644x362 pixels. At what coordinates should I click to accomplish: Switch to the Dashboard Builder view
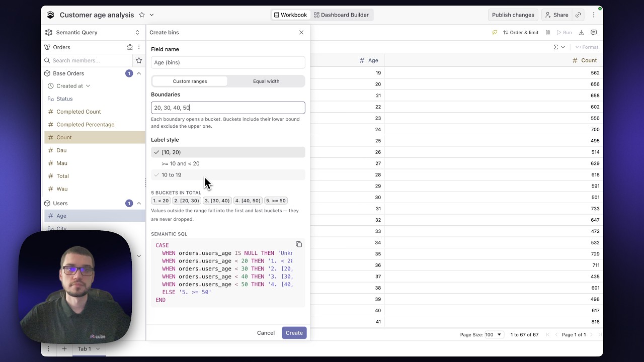[x=341, y=15]
